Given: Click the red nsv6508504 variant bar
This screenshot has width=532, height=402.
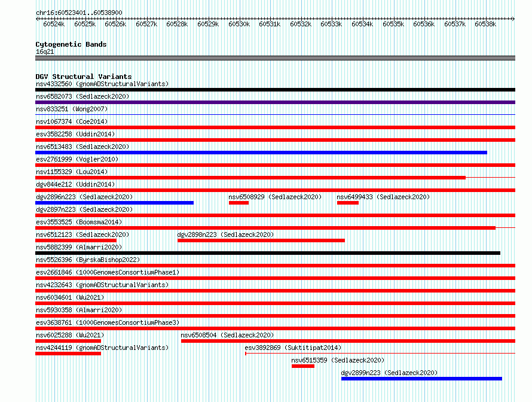Looking at the screenshot, I should tap(348, 341).
